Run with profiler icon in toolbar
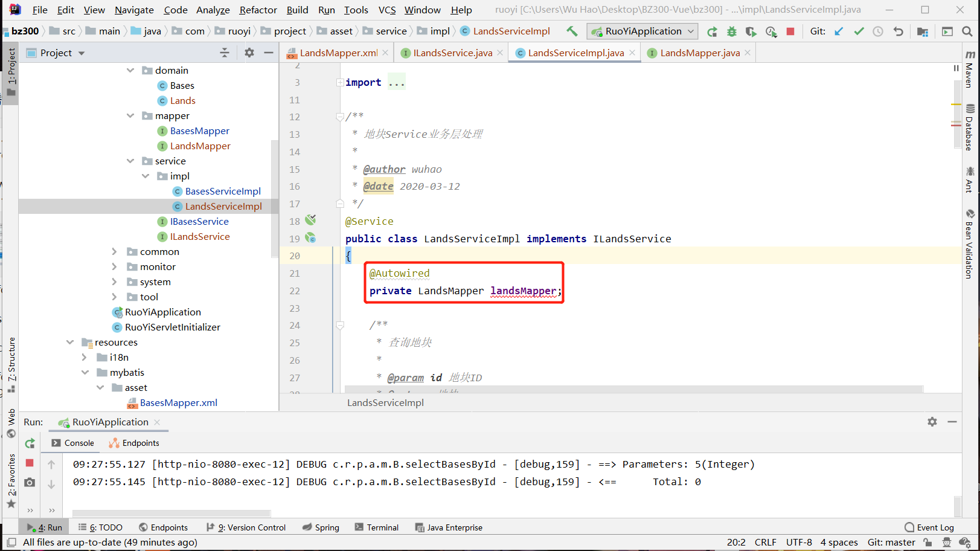This screenshot has height=551, width=980. point(771,31)
